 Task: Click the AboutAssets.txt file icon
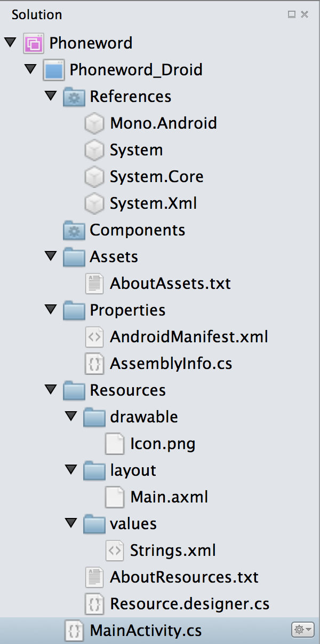[94, 284]
